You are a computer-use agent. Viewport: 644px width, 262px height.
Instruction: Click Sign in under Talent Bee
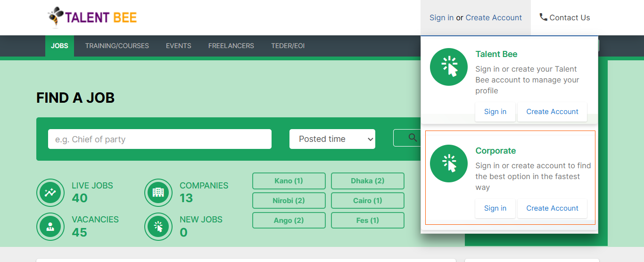pos(495,112)
